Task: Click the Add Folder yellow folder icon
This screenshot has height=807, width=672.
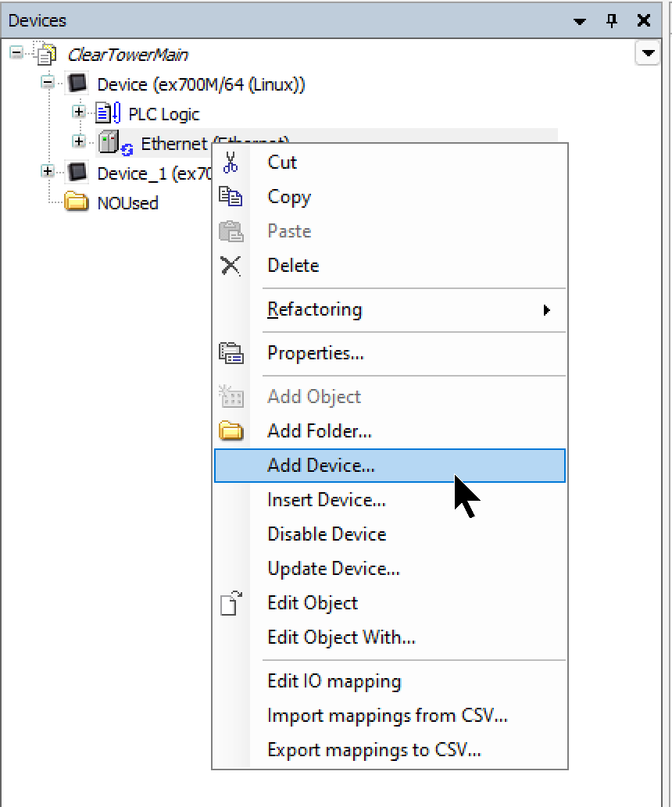Action: point(231,431)
